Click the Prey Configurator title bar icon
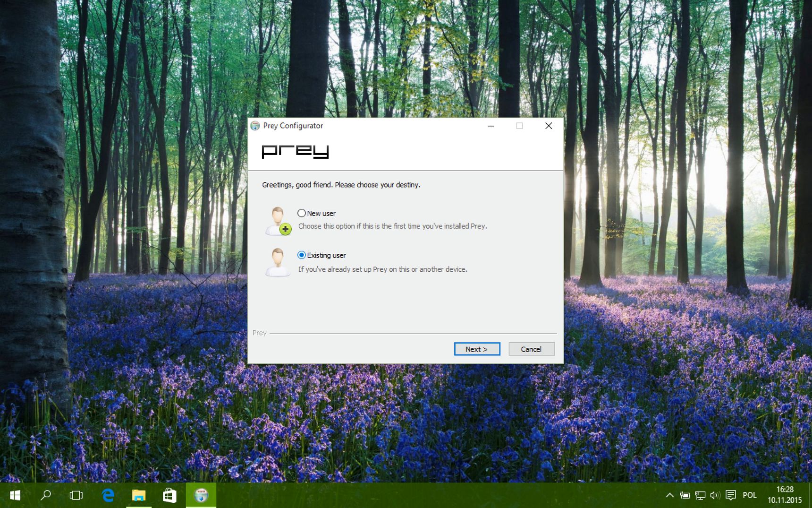Viewport: 812px width, 508px height. click(255, 126)
